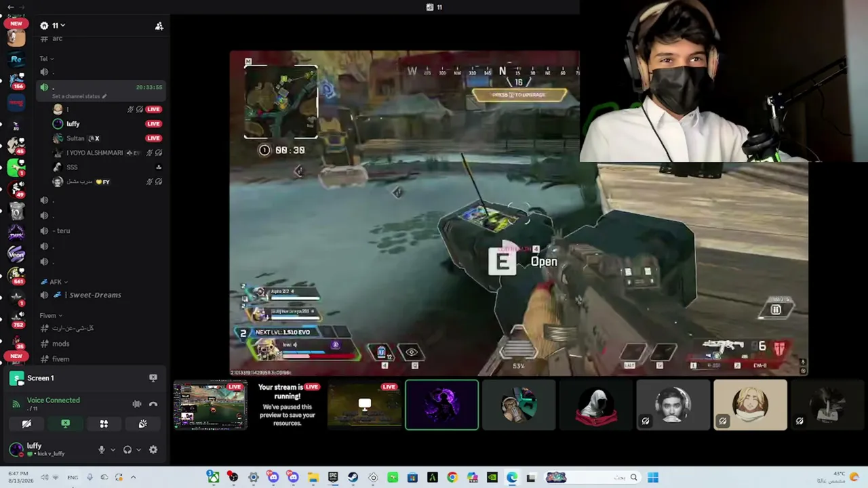Viewport: 868px width, 488px height.
Task: Open the soundboard
Action: pyautogui.click(x=142, y=424)
